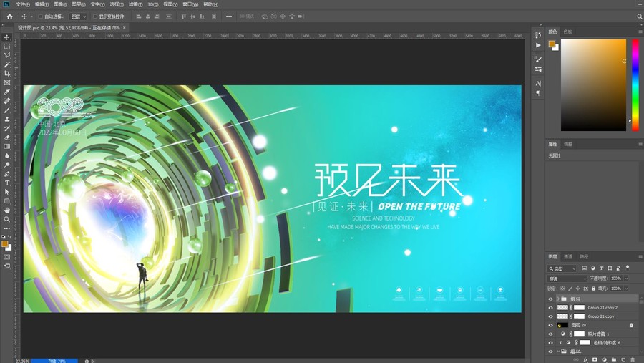This screenshot has height=363, width=644.
Task: Switch to the 色板 tab
Action: (567, 32)
